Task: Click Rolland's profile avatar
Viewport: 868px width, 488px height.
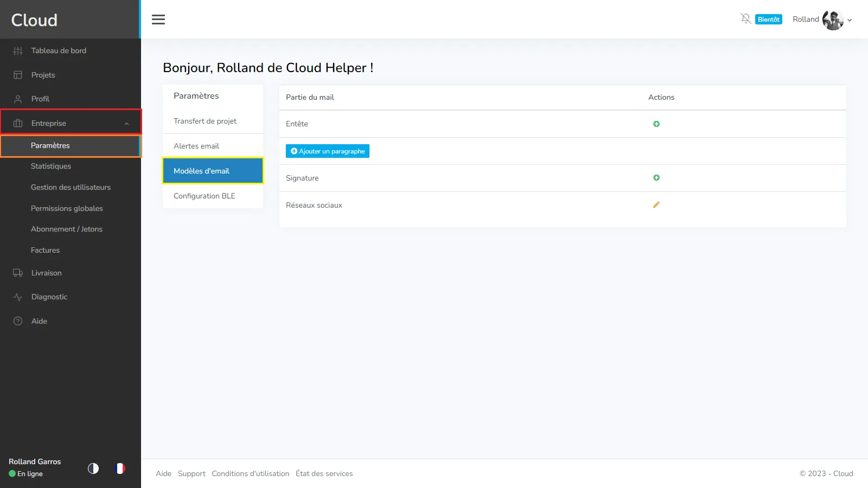Action: click(832, 20)
